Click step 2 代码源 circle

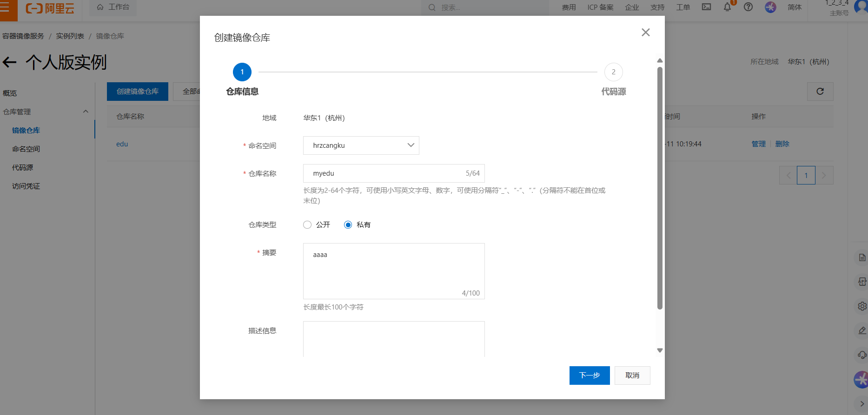pyautogui.click(x=613, y=72)
